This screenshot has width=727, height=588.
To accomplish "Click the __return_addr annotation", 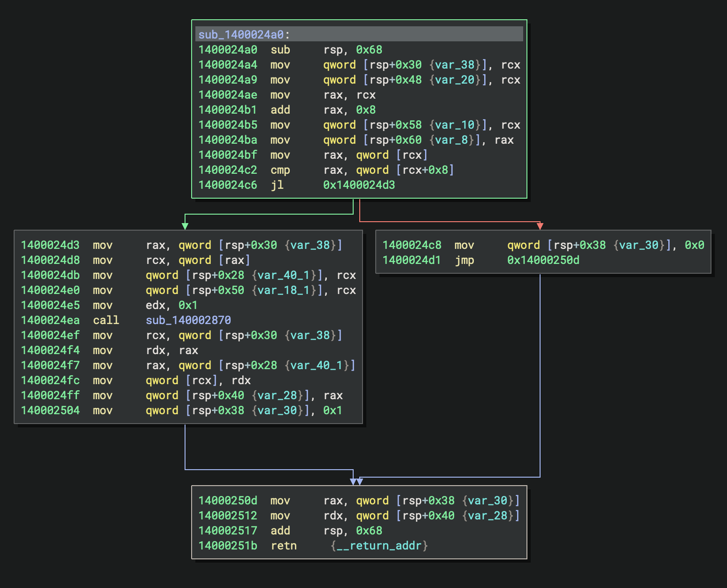I will [379, 546].
